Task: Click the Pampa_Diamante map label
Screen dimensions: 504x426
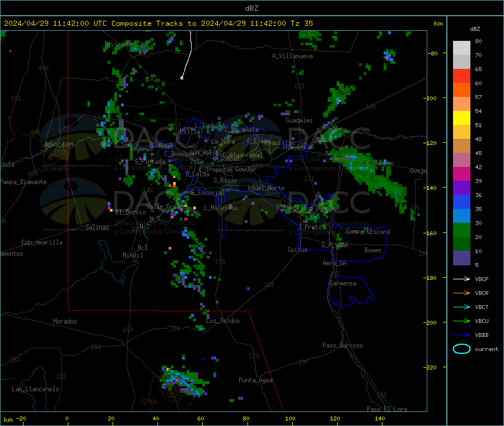Action: pos(24,182)
